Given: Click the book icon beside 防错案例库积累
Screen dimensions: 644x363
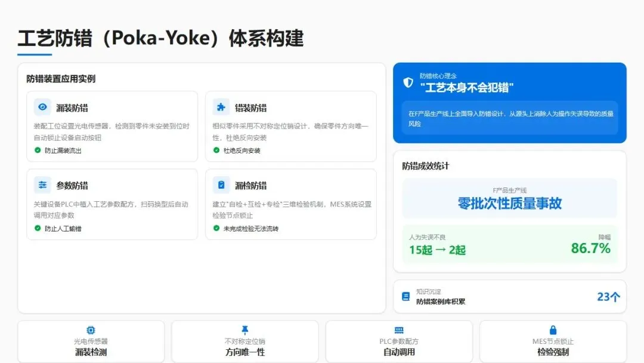Looking at the screenshot, I should (406, 296).
